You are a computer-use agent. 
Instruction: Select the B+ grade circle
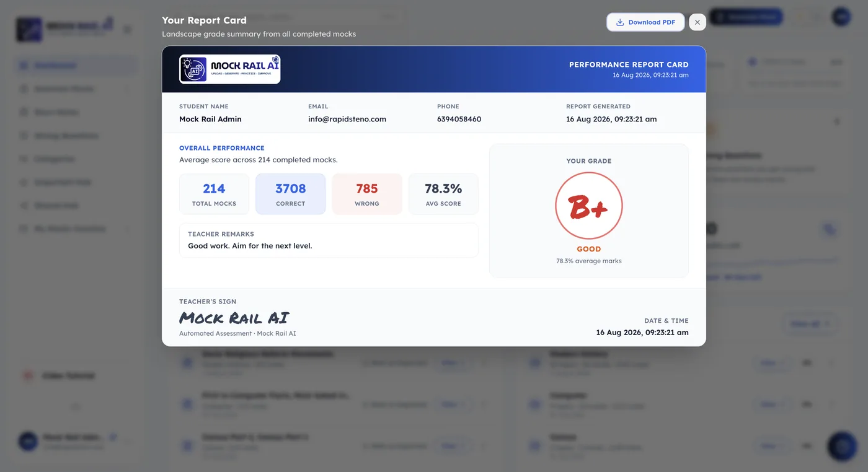[589, 206]
